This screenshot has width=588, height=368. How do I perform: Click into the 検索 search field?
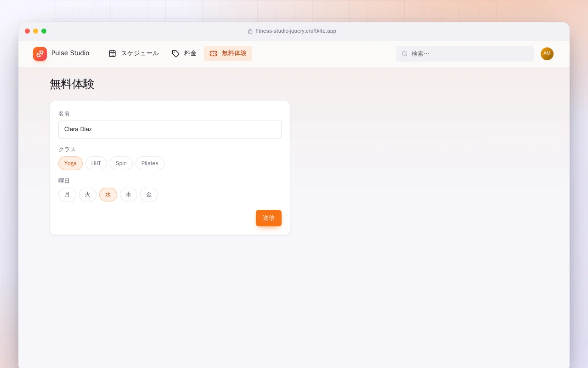465,54
